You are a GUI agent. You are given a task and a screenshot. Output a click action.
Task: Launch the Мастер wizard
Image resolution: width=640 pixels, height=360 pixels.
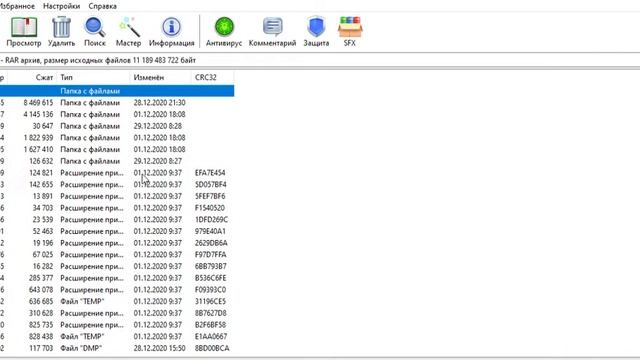[x=128, y=31]
